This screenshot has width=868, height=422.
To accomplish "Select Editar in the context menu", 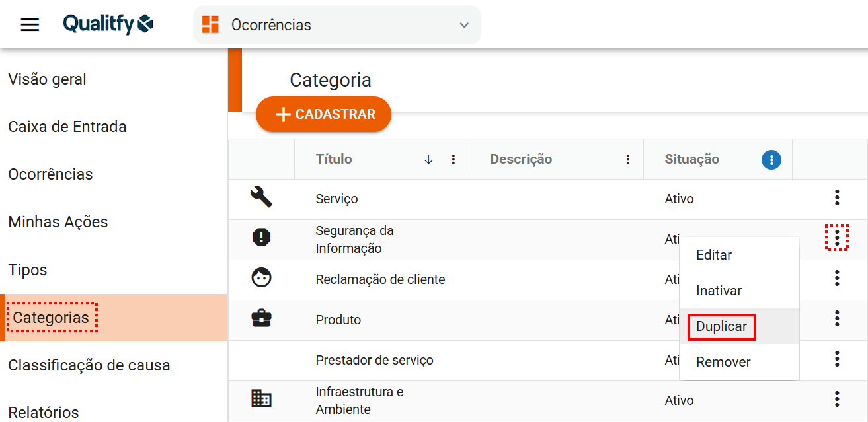I will 714,255.
